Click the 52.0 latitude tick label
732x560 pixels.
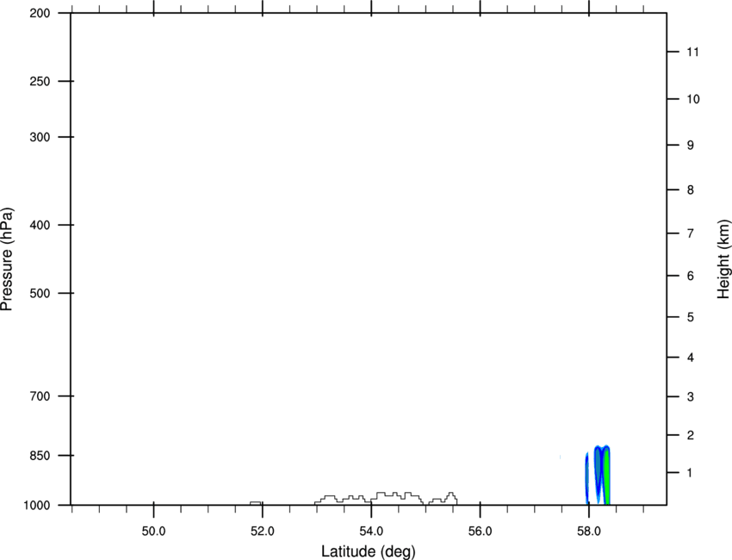(x=263, y=532)
